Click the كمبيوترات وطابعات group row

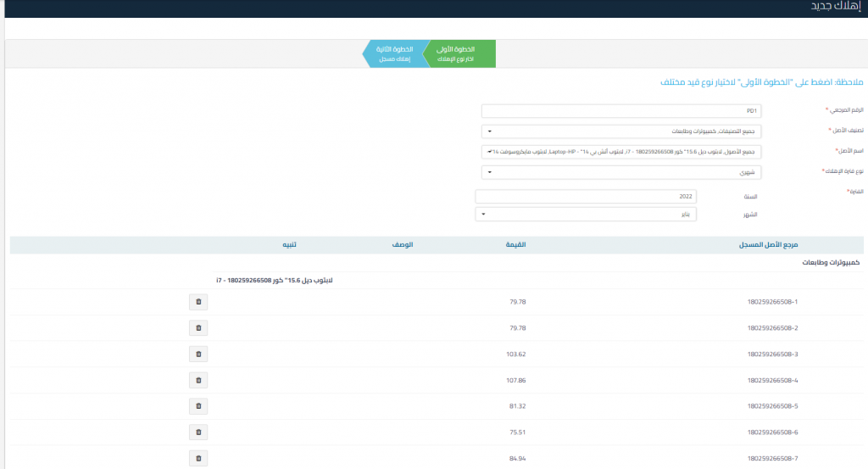831,263
